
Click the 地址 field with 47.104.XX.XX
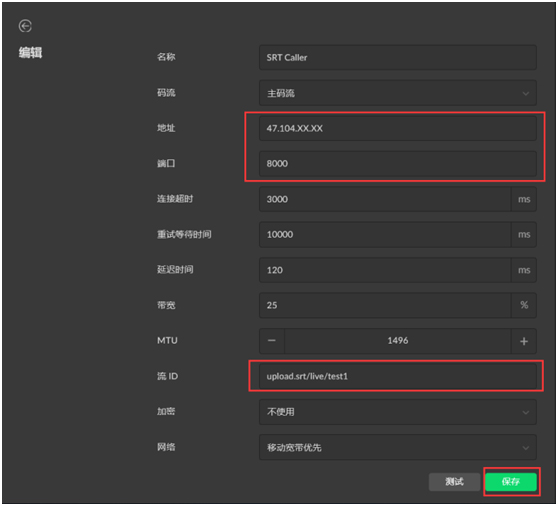pos(398,128)
